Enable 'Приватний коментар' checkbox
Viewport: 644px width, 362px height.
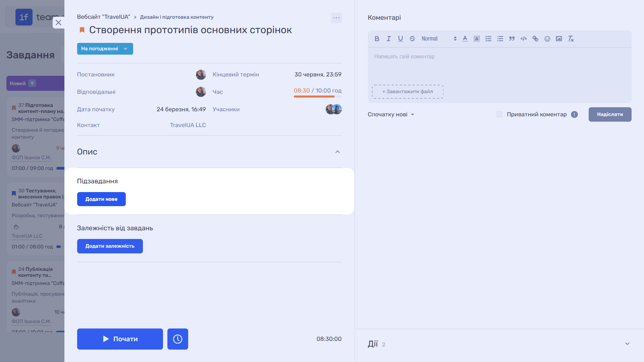pyautogui.click(x=499, y=114)
